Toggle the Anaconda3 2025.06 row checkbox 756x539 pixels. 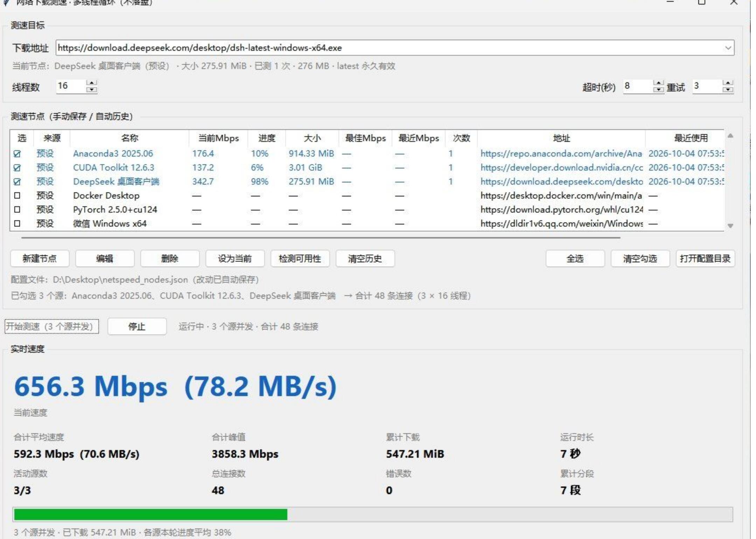[17, 154]
